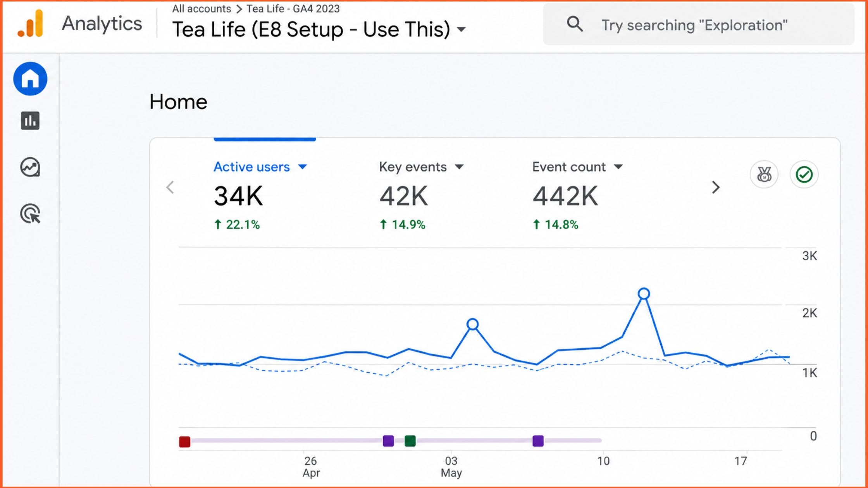
Task: Click the 14.9% increase indicator
Action: (x=402, y=225)
